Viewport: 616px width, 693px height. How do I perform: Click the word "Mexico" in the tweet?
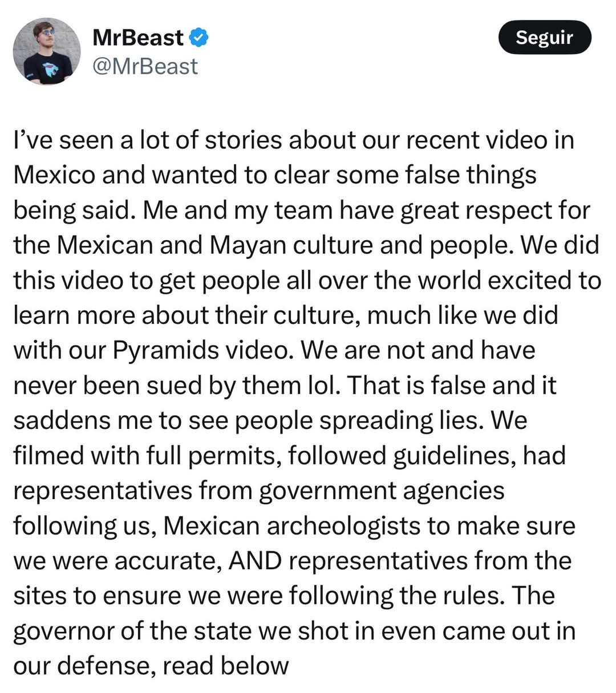click(54, 175)
